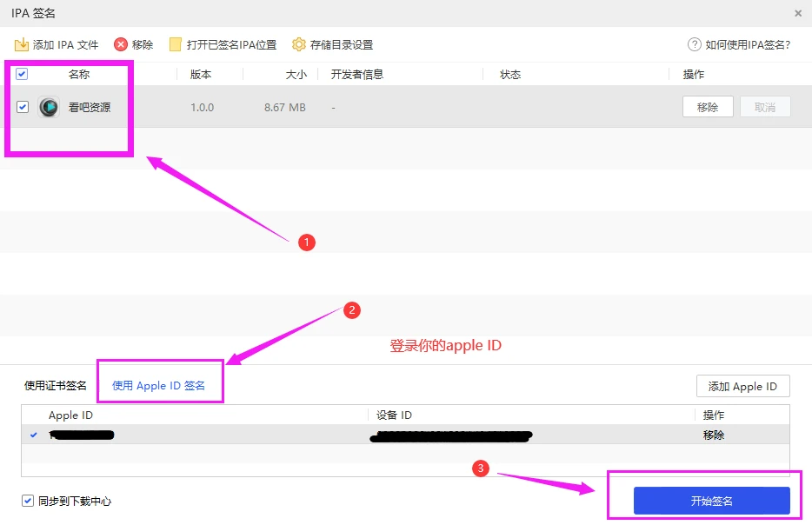Toggle 同步到下载中心 checkbox
812x525 pixels.
(x=28, y=502)
